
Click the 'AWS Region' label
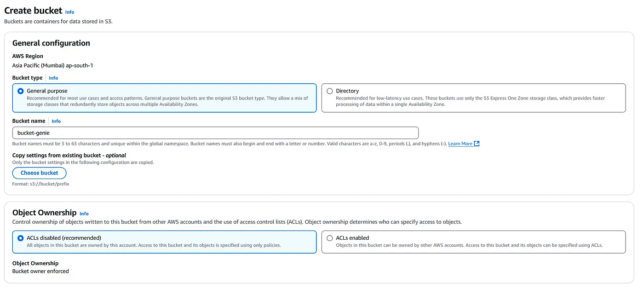(28, 56)
